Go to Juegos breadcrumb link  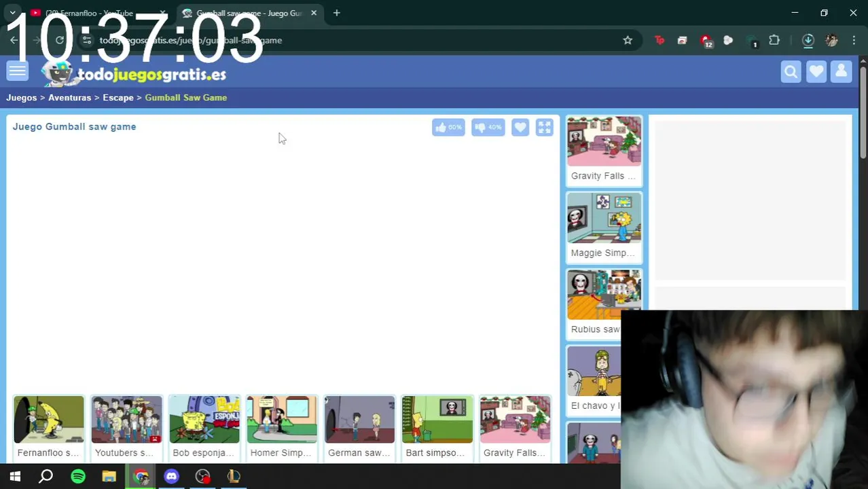point(22,98)
